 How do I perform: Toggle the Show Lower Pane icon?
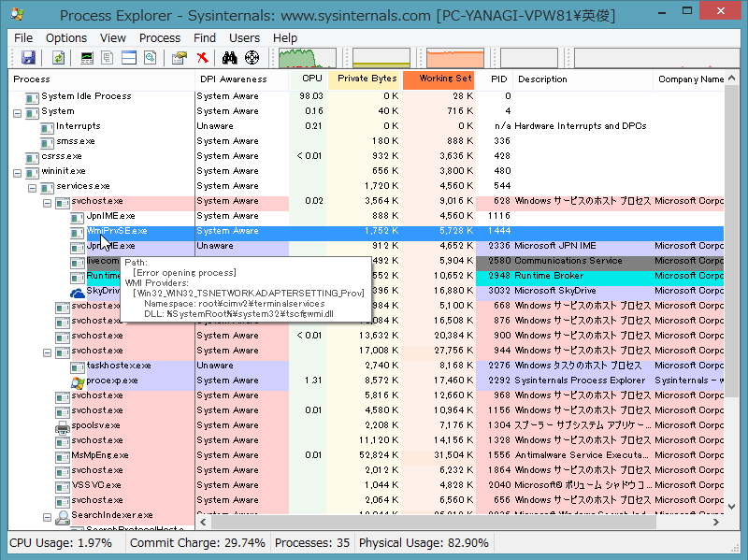[x=127, y=59]
